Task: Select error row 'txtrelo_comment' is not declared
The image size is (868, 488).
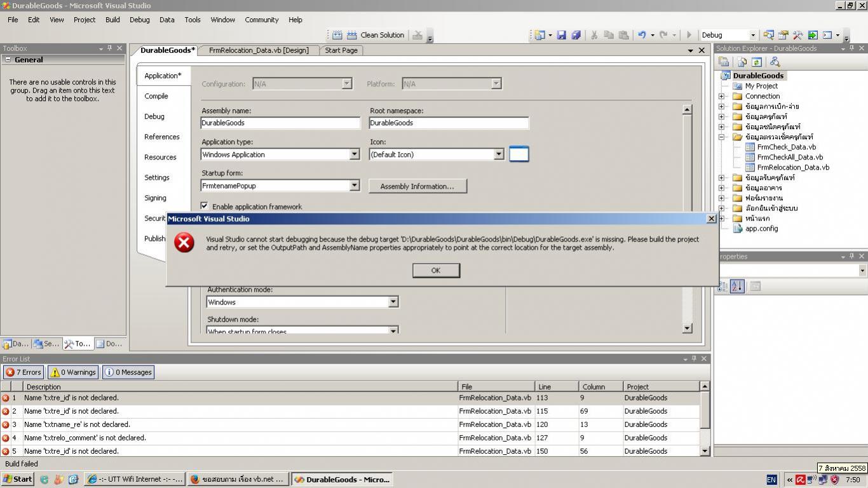Action: pos(350,438)
